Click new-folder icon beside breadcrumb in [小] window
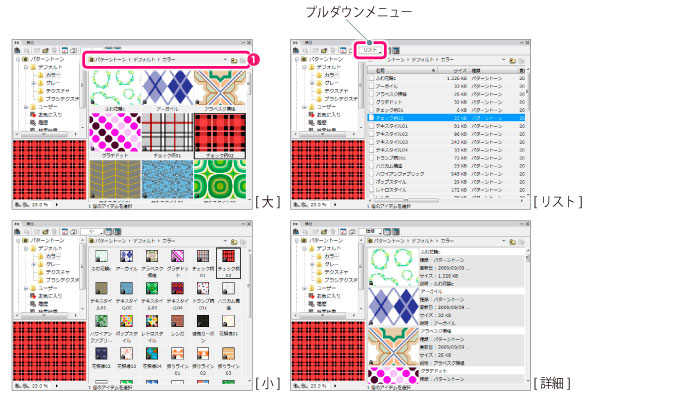Screen dimensions: 696x398 click(x=233, y=241)
